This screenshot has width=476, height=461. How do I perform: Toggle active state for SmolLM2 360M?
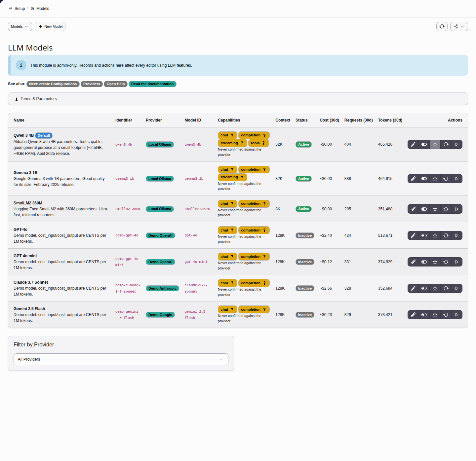coord(424,209)
